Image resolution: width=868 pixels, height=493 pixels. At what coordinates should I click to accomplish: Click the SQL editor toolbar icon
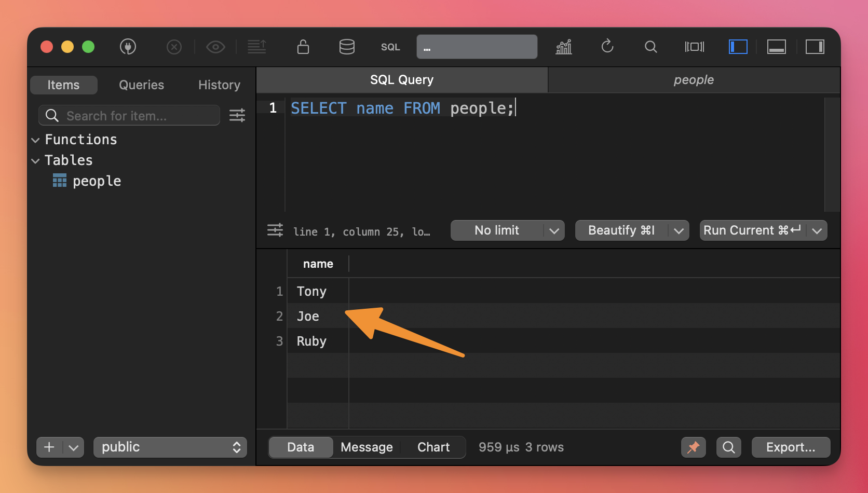[x=390, y=47]
